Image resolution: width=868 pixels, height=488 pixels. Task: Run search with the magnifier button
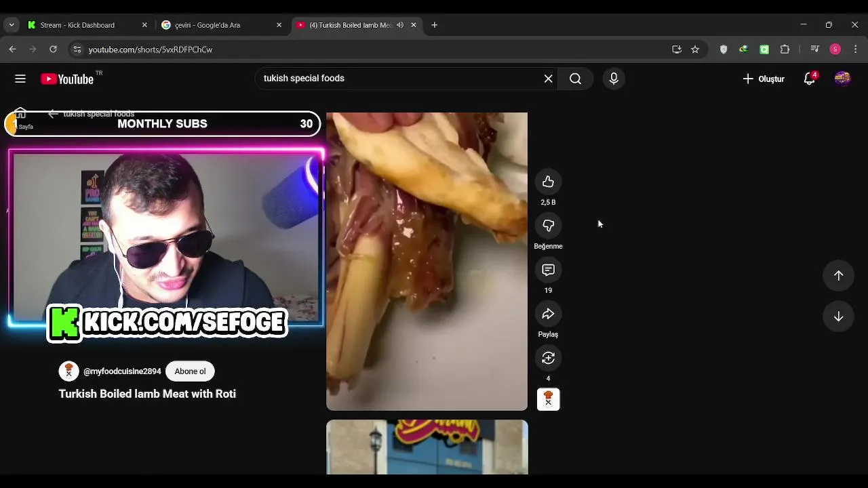(x=575, y=79)
